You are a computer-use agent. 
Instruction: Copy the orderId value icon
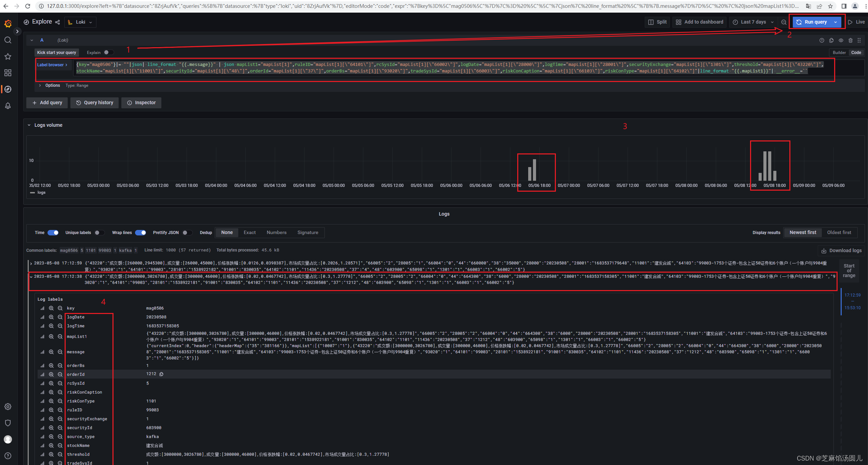161,374
